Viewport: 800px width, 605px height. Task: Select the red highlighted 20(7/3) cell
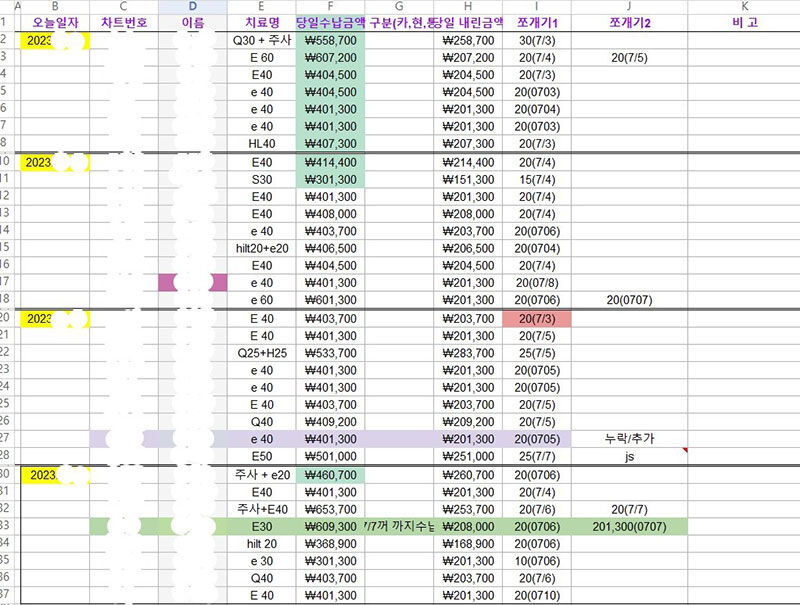pyautogui.click(x=537, y=319)
